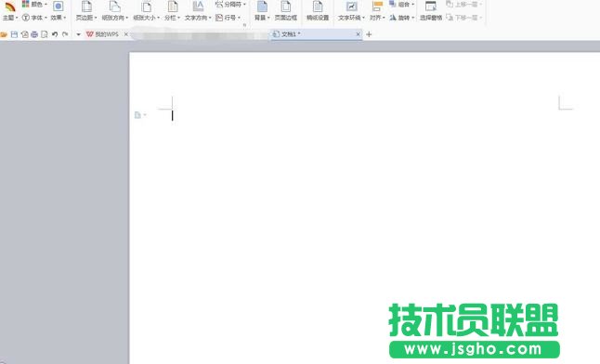Click the paragraph layout icon in left margin
The height and width of the screenshot is (364, 600).
[x=140, y=115]
